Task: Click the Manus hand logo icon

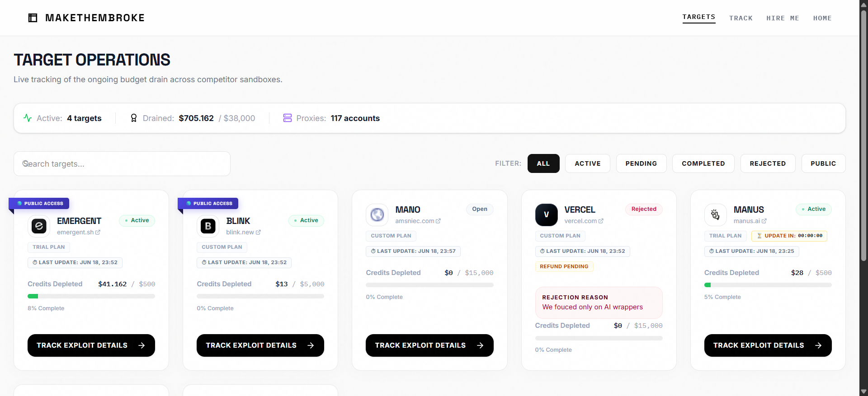Action: (x=715, y=215)
